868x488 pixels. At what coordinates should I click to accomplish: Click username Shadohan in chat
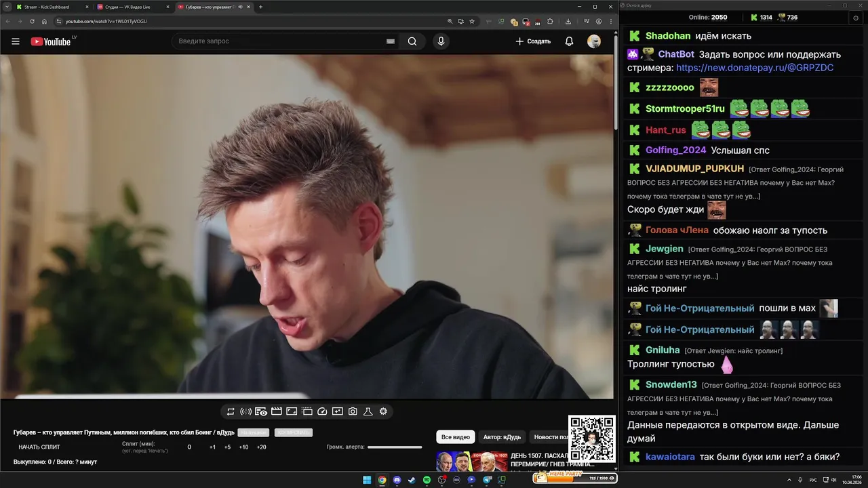668,36
